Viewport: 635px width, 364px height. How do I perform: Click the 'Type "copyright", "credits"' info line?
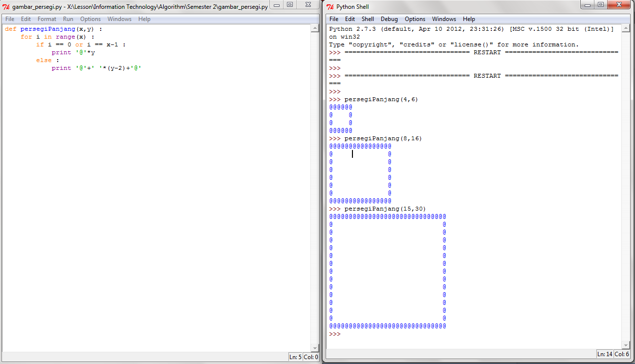(454, 44)
